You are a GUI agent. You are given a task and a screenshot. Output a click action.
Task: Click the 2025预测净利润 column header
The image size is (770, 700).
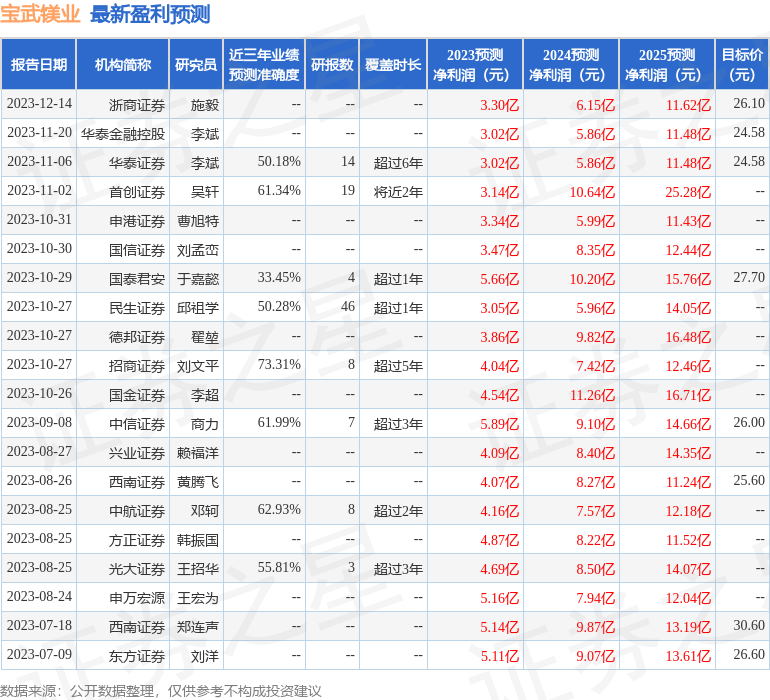tap(667, 64)
